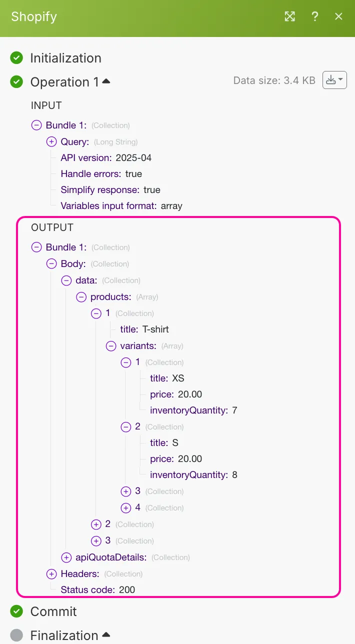Viewport: 355px width, 644px height.
Task: Expand variant 3 collection
Action: 126,491
